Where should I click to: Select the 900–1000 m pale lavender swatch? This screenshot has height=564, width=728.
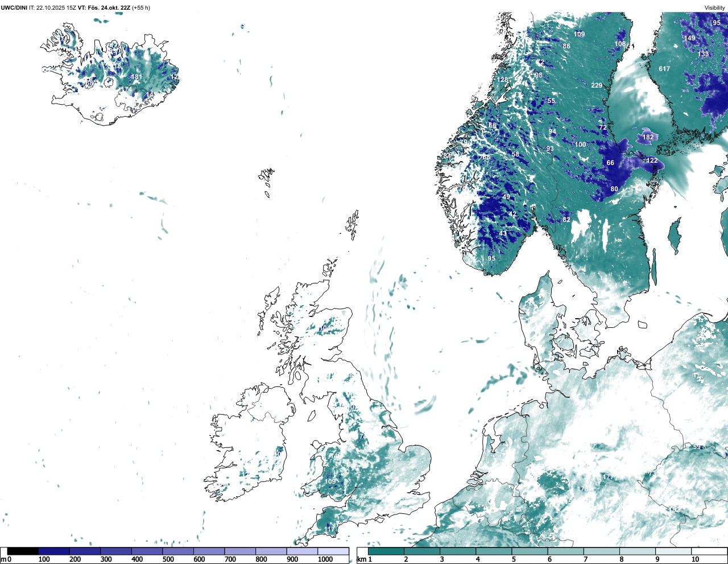(302, 551)
